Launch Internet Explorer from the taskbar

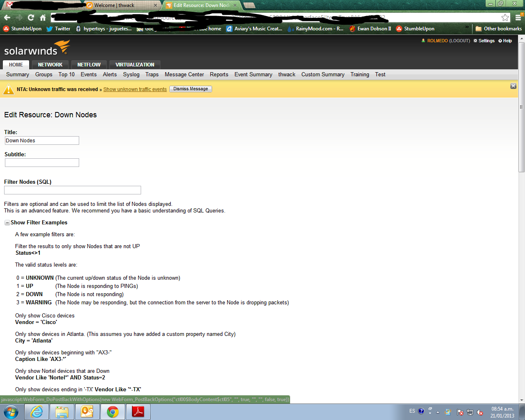pyautogui.click(x=37, y=412)
